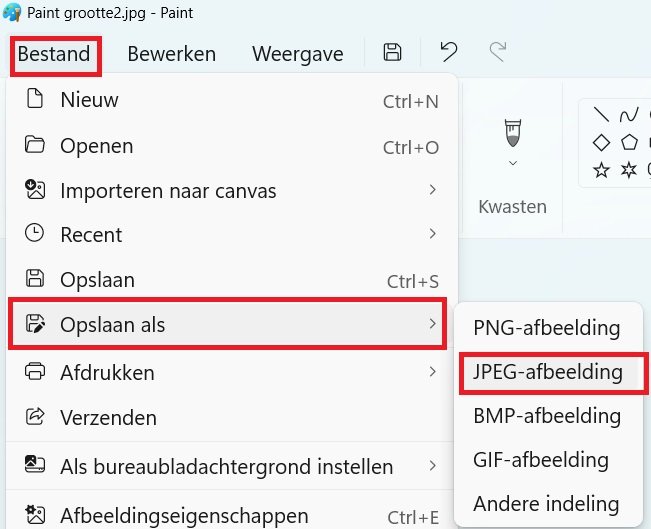Viewport: 651px width, 529px height.
Task: Choose the diamond shape icon
Action: pyautogui.click(x=601, y=142)
